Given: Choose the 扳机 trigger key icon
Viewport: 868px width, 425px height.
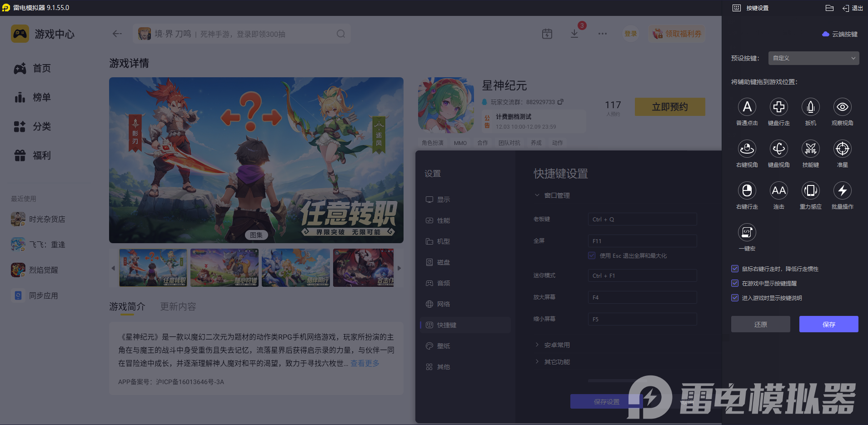Looking at the screenshot, I should (811, 107).
